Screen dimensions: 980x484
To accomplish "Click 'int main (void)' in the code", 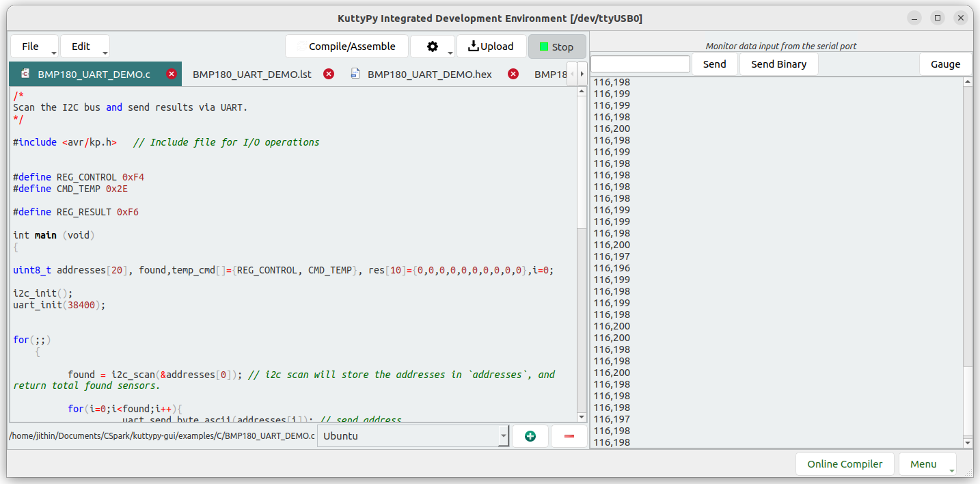I will point(54,235).
